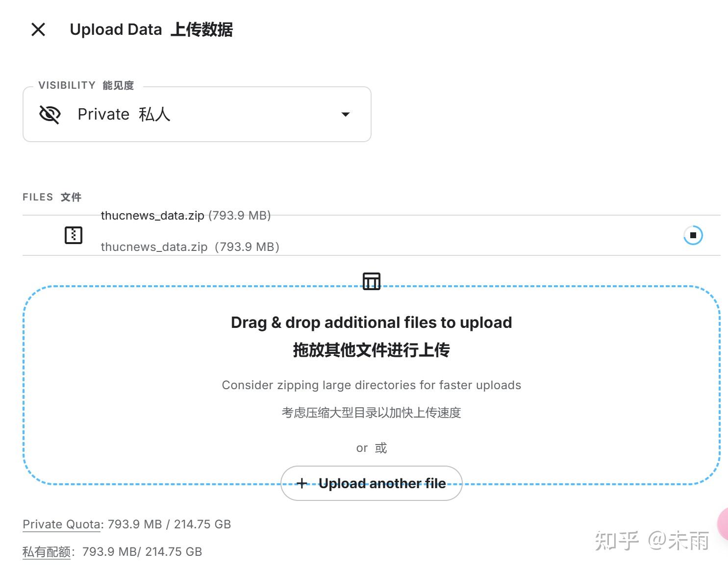The height and width of the screenshot is (570, 728).
Task: Click the zip file icon beside thucnews_data.zip
Action: pos(74,235)
